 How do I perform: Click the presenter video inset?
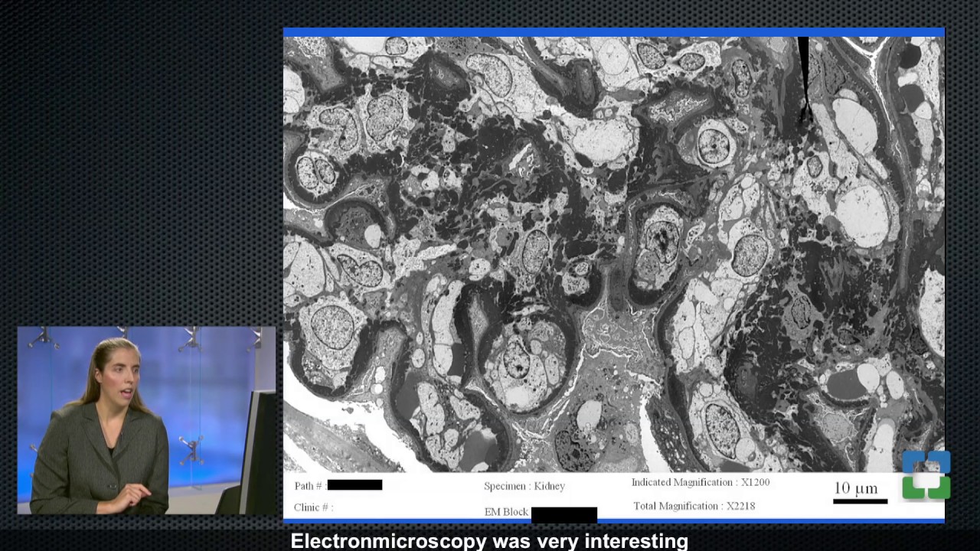146,420
